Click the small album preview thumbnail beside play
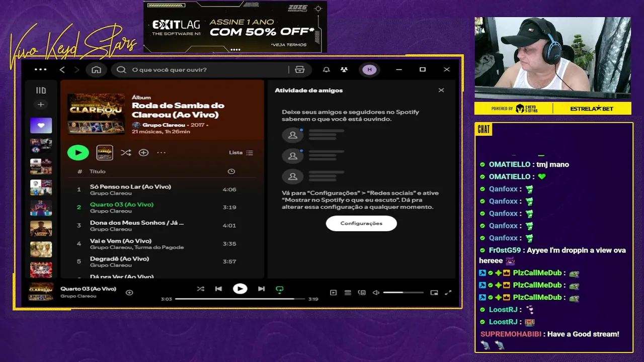Viewport: 644px width, 362px height. 105,152
